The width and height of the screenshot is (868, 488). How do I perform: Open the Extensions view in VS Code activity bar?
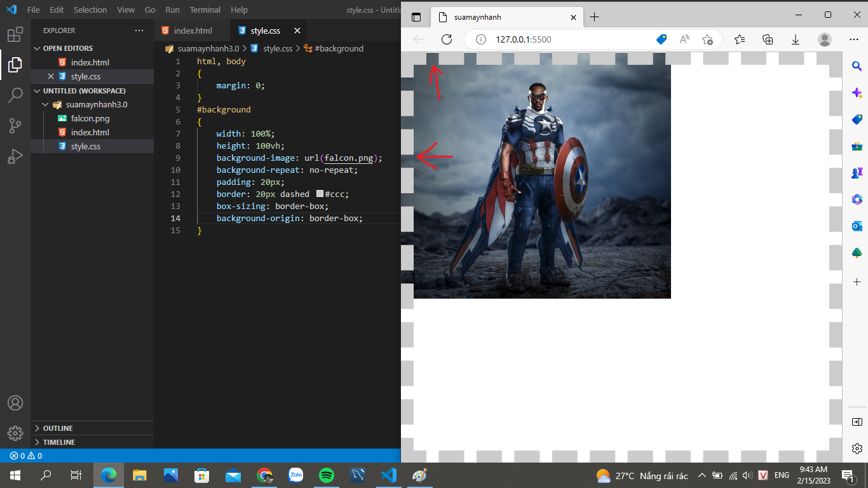click(15, 34)
